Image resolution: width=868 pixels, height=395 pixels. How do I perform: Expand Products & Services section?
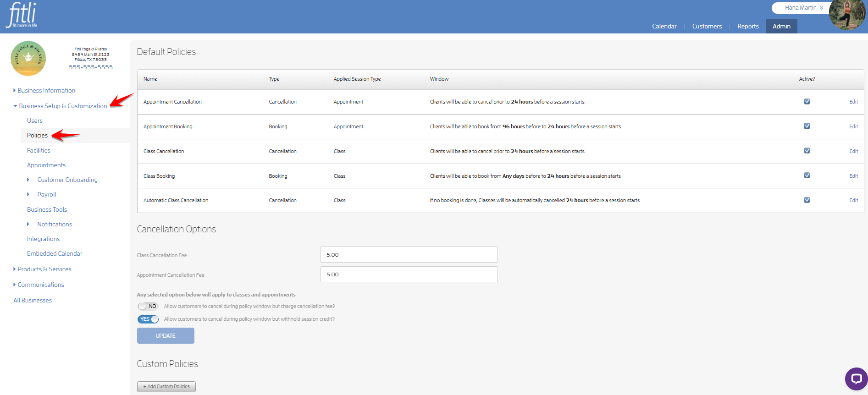coord(42,269)
